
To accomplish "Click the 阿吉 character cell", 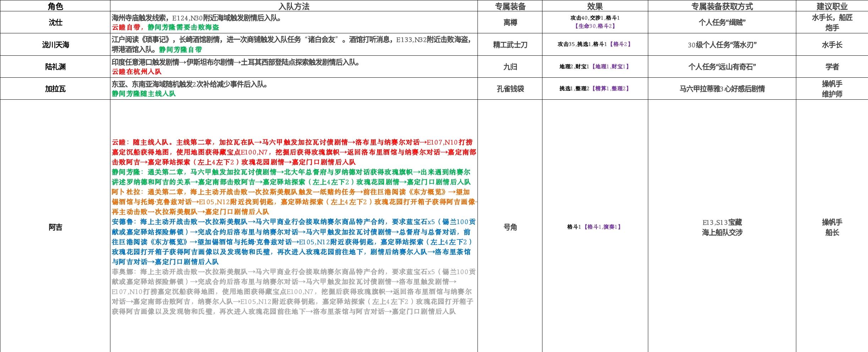I will tap(55, 227).
